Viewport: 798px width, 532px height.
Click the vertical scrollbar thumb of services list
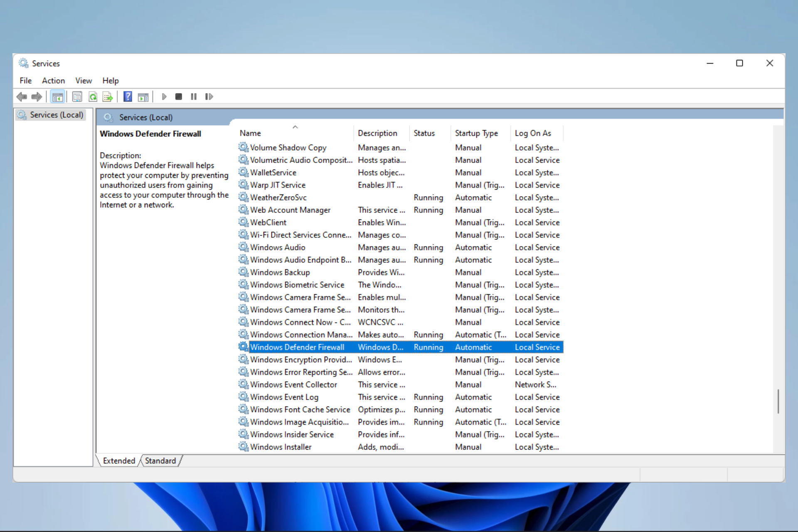click(x=778, y=401)
